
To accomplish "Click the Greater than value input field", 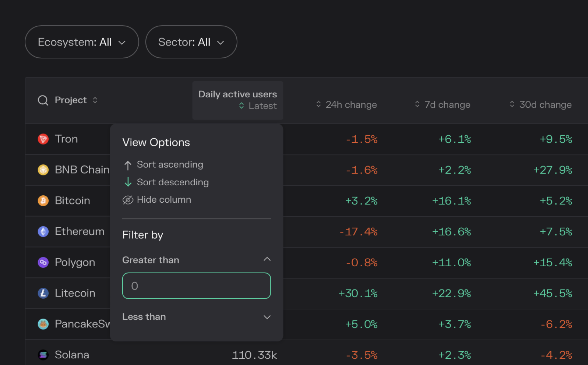I will pos(196,286).
